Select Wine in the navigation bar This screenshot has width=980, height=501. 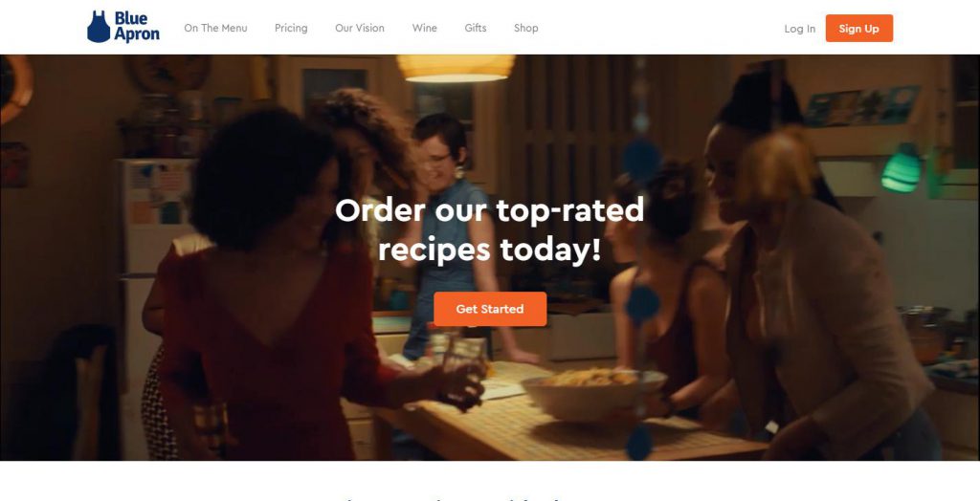(x=424, y=28)
